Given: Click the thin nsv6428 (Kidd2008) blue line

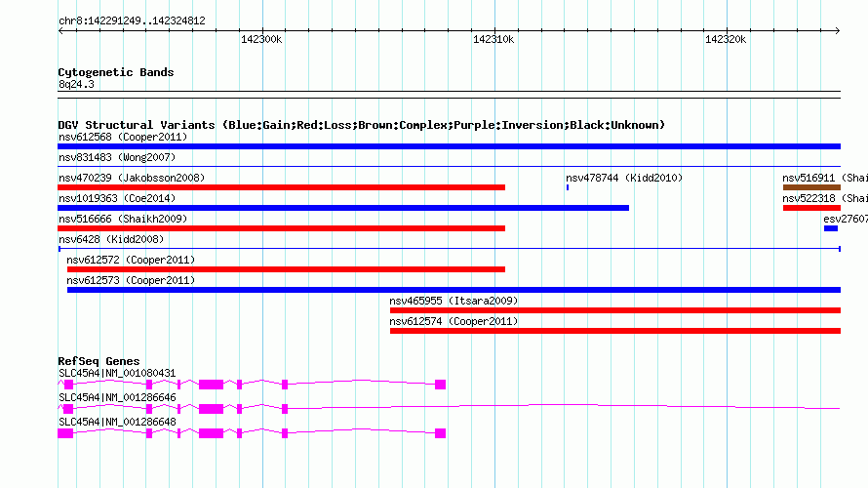Looking at the screenshot, I should (449, 249).
